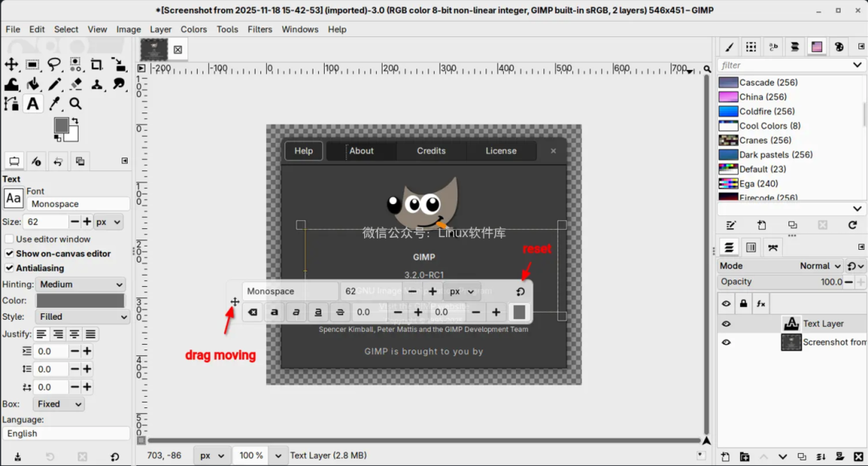Create a new layer icon
The width and height of the screenshot is (868, 466).
(725, 456)
